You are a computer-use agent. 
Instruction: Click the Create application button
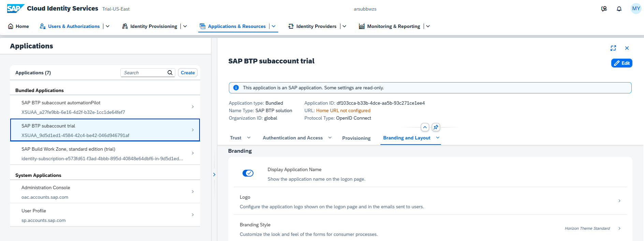click(188, 73)
